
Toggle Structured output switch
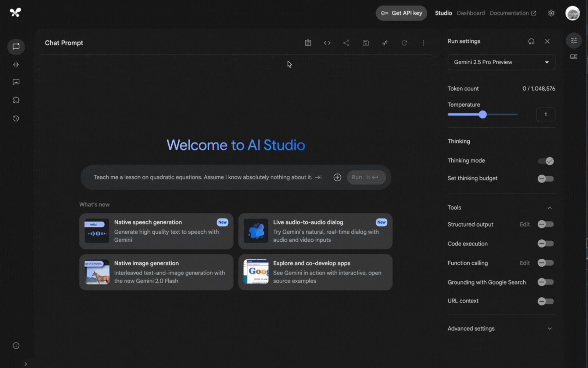pos(546,224)
